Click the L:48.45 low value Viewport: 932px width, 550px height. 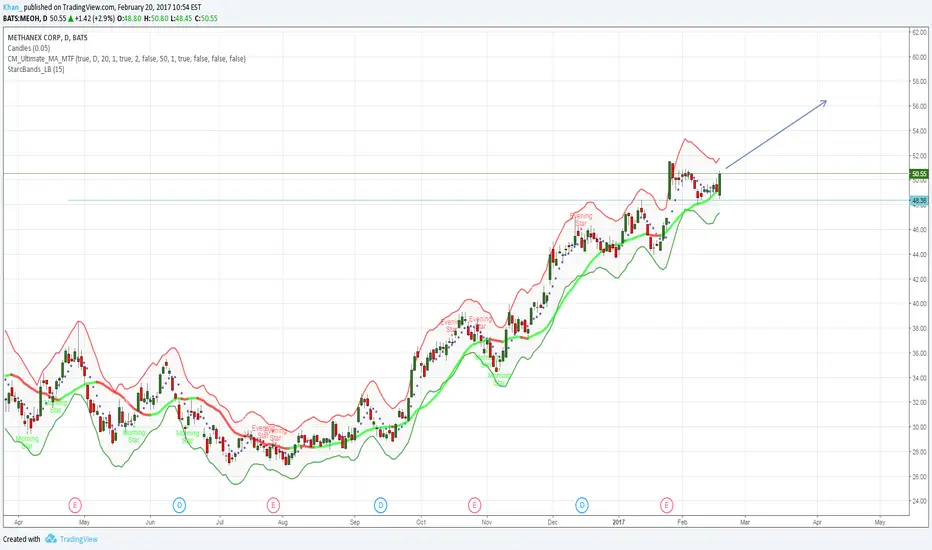181,18
